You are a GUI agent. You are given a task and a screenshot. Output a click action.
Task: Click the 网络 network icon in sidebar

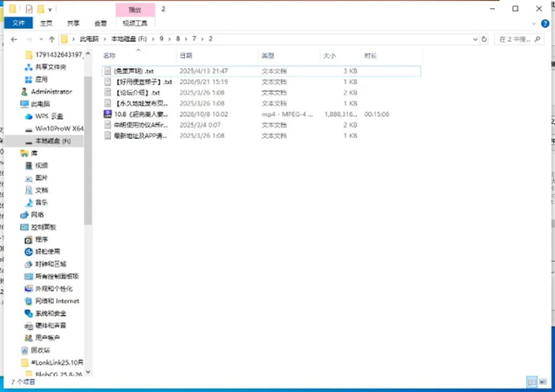[24, 215]
